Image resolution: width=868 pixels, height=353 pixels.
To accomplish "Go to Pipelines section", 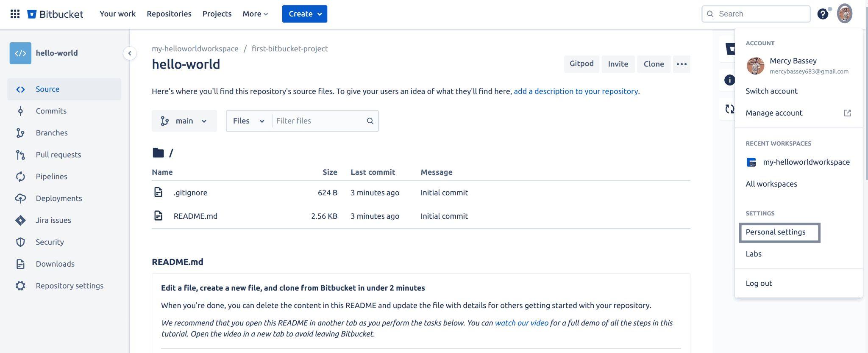I will click(x=64, y=176).
